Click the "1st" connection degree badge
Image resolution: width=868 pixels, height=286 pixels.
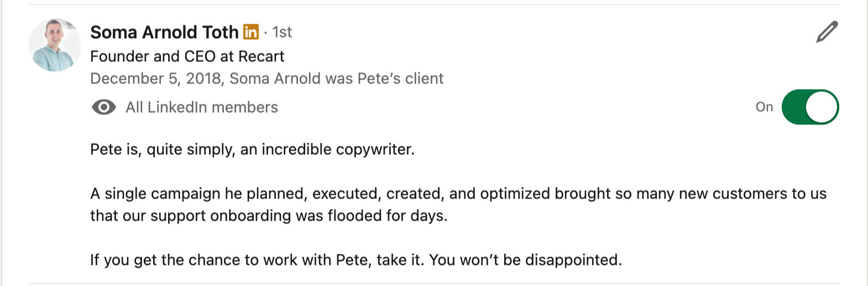point(282,32)
